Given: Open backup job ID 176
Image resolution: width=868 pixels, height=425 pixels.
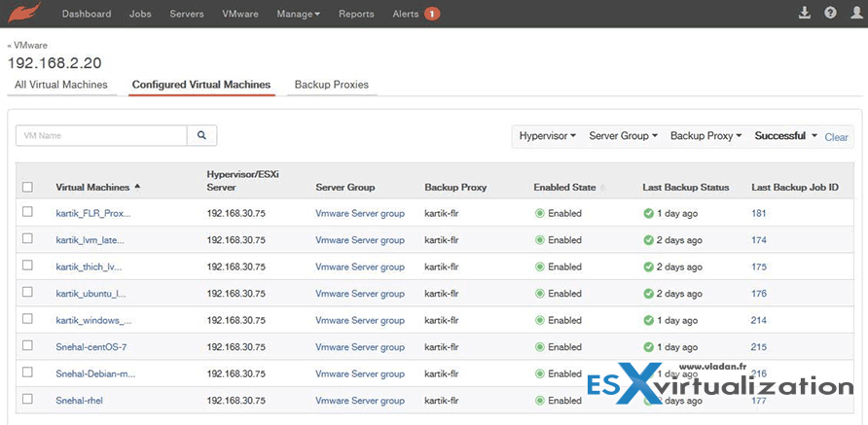Looking at the screenshot, I should coord(759,294).
